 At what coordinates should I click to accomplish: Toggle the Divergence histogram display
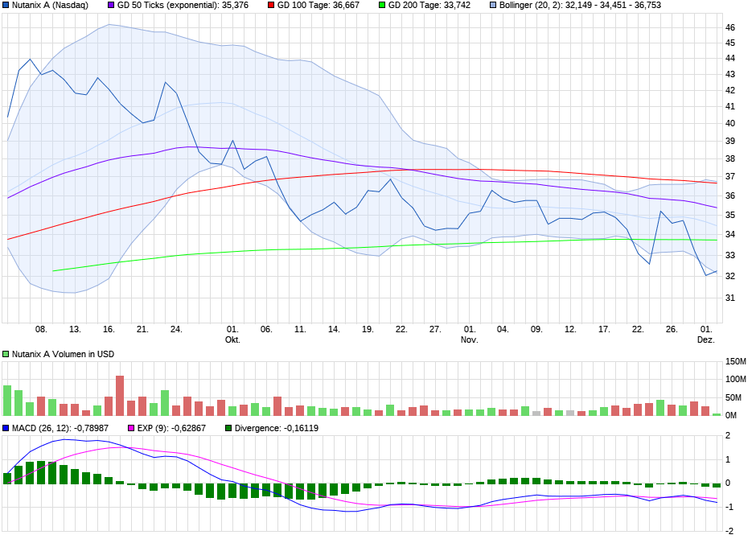tap(228, 428)
